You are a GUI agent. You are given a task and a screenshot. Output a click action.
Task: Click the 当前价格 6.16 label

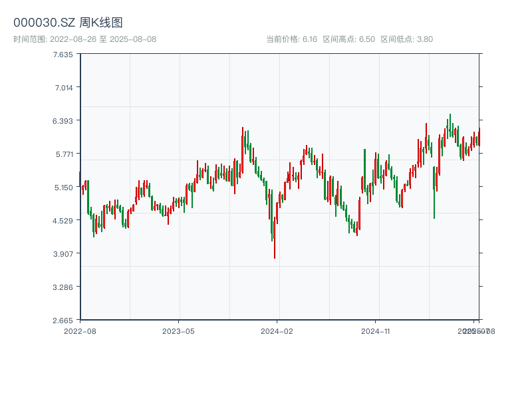coord(291,39)
